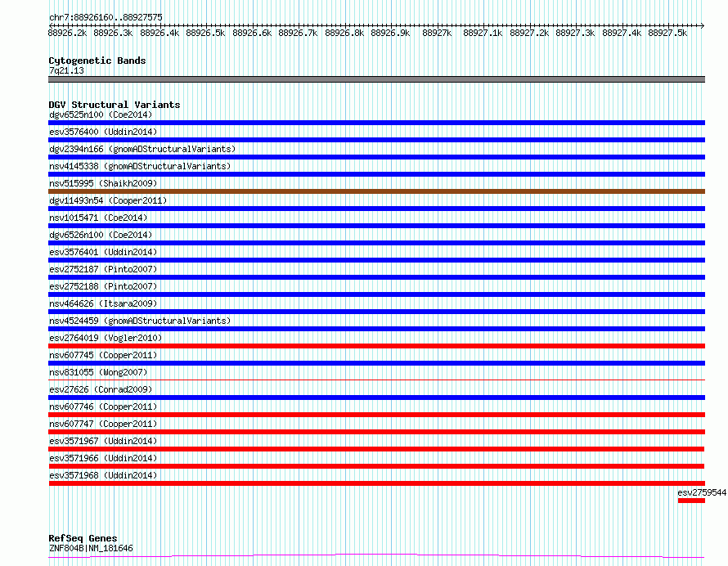Open variant dgv6526n100 (Coe2014)
Viewport: 728px width, 566px height.
101,235
